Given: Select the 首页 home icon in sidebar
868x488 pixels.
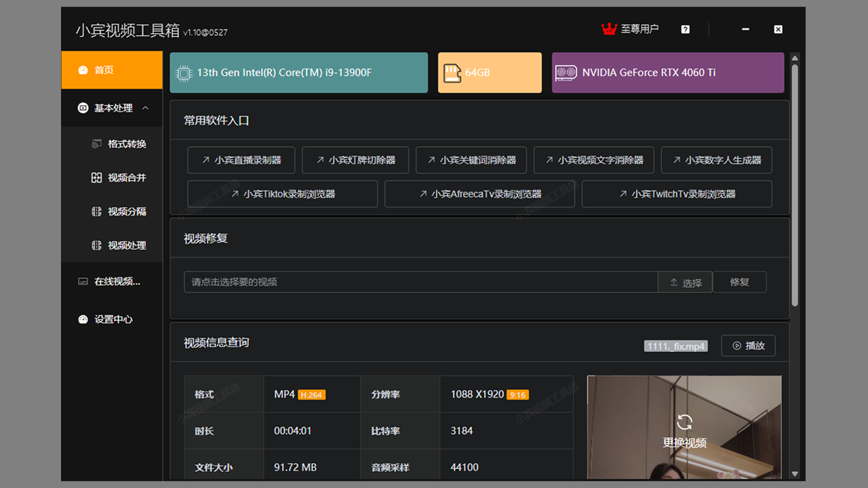Looking at the screenshot, I should 83,69.
